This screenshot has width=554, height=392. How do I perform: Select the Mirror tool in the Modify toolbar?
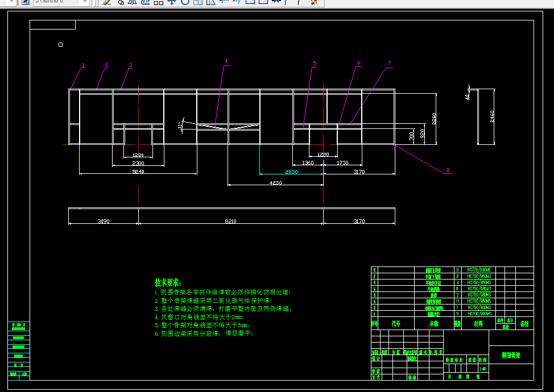133,2
